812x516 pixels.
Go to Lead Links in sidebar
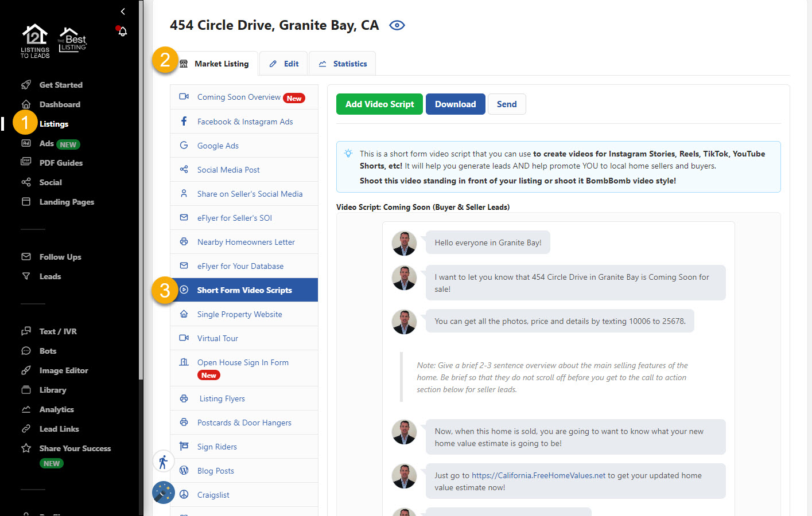pos(59,429)
